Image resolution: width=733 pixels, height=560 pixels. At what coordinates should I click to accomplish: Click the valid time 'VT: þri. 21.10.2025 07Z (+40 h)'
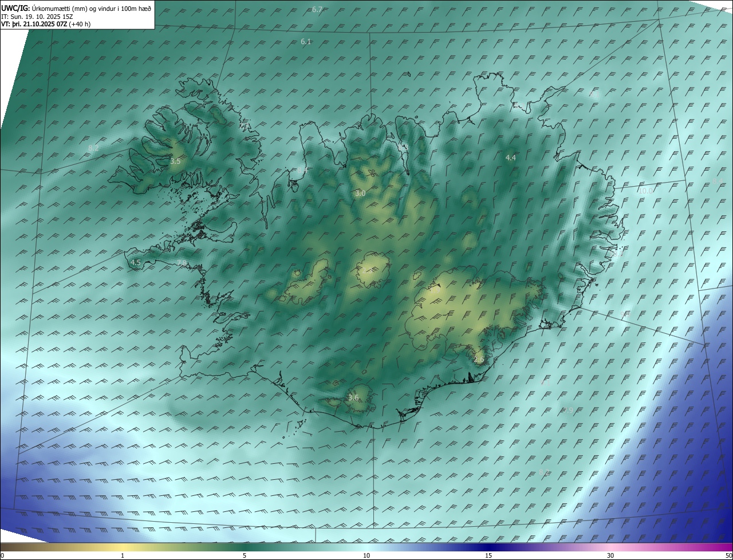46,24
